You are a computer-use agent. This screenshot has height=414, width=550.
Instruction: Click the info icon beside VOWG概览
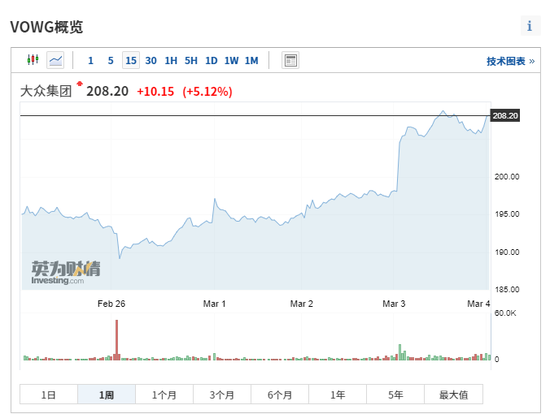coord(530,26)
